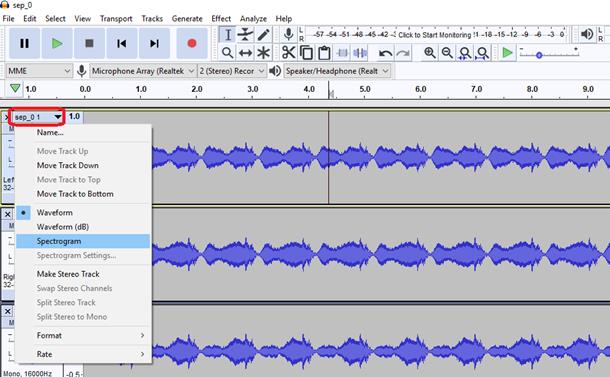The height and width of the screenshot is (377, 610).
Task: Select the Envelope tool
Action: click(x=245, y=35)
